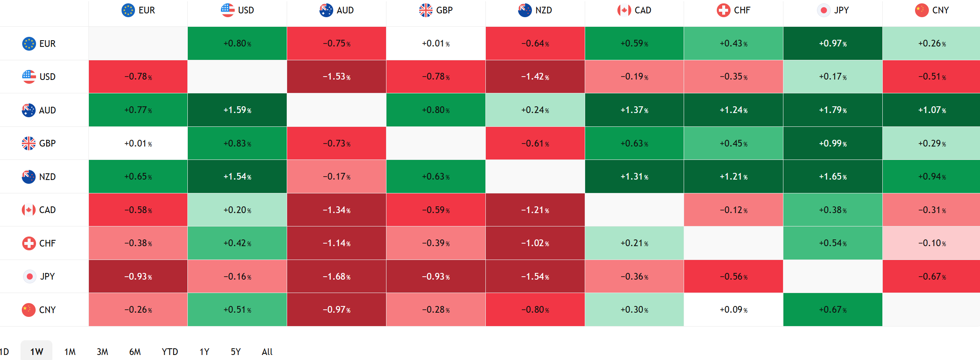Click the JPY flag icon in row header
Screen dimensions: 980x360
point(29,276)
